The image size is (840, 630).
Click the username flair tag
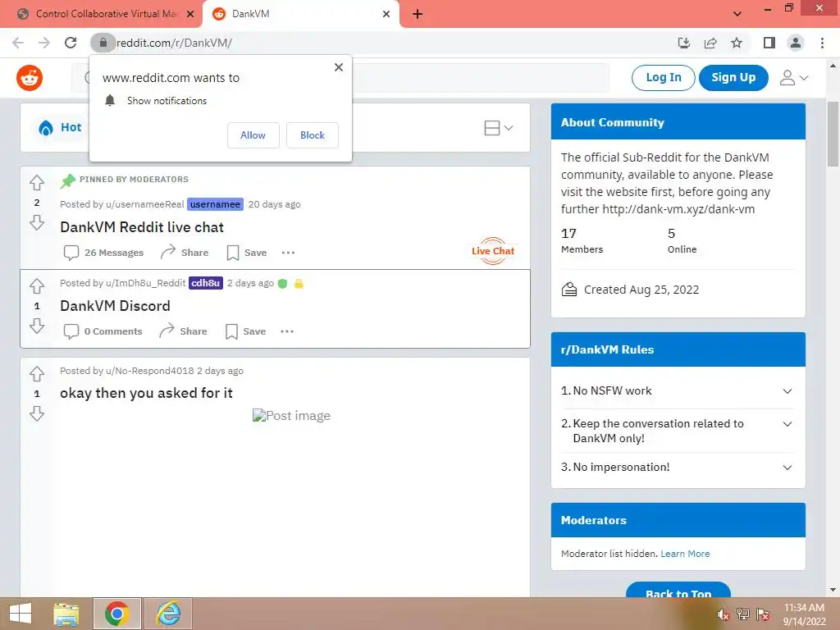pos(215,204)
